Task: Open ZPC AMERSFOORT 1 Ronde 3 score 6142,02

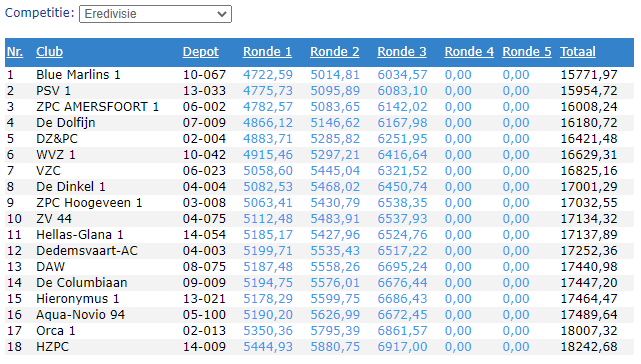Action: pos(402,107)
